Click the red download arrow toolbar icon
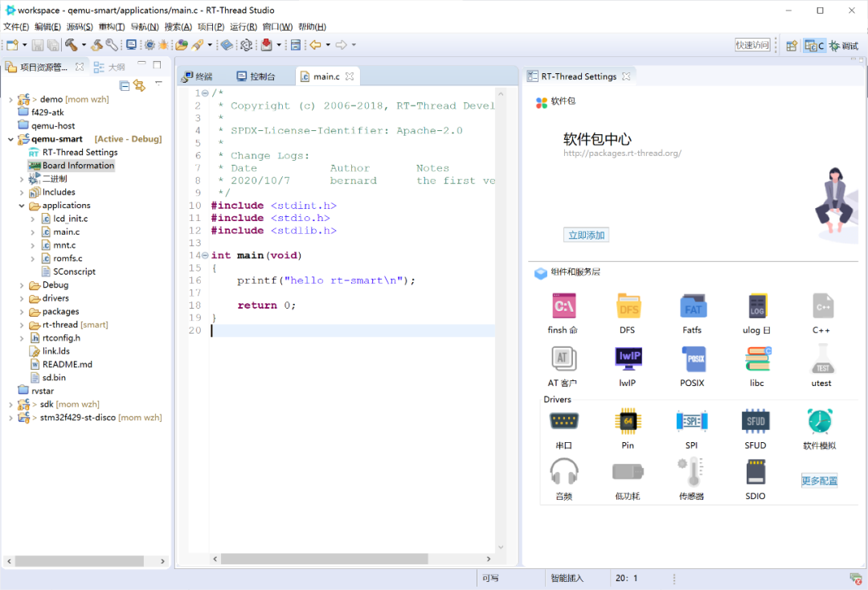The height and width of the screenshot is (590, 868). [x=267, y=45]
